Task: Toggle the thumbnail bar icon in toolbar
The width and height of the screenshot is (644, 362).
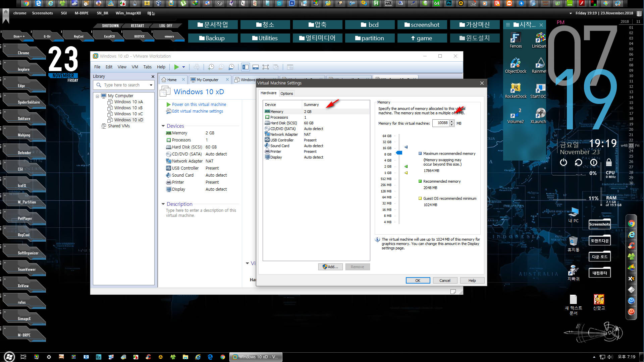Action: [x=256, y=67]
